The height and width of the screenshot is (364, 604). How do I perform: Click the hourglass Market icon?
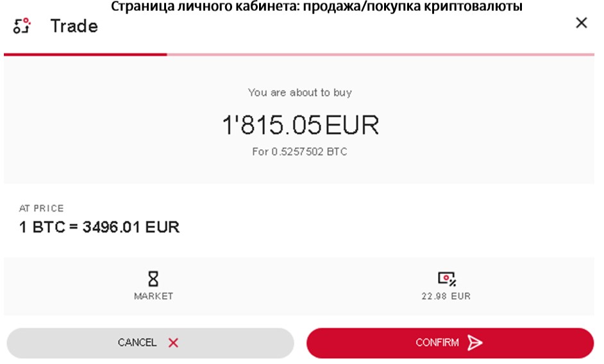(153, 279)
